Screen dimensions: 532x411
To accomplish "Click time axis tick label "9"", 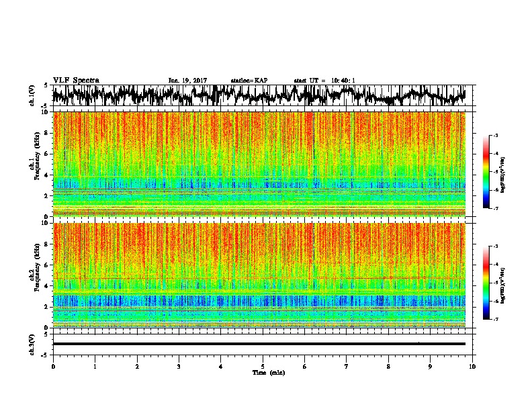I will coord(430,367).
